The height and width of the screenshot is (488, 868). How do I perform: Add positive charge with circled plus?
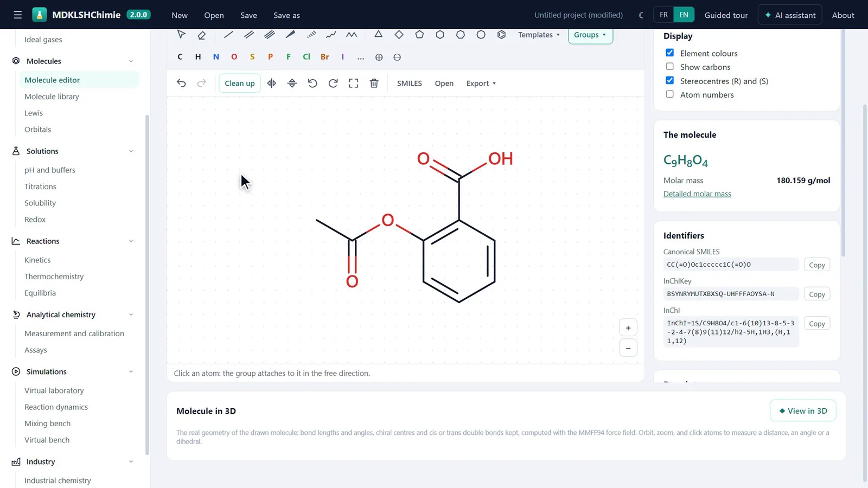379,57
